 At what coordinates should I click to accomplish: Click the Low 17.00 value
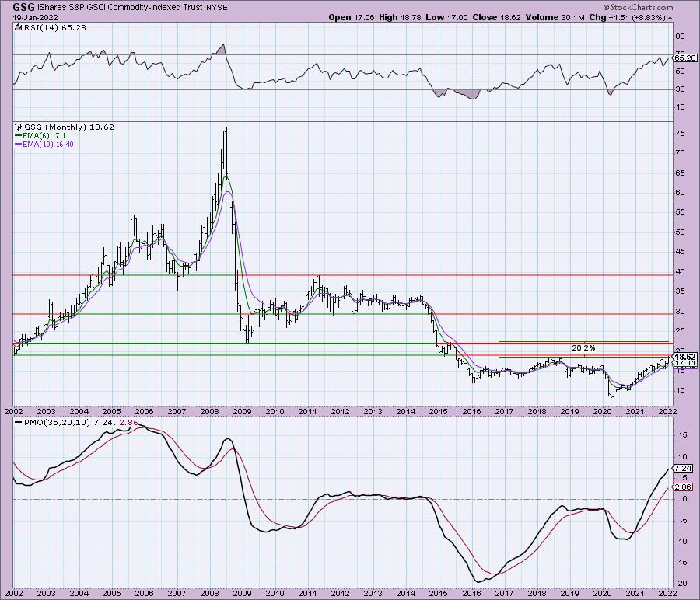(446, 17)
